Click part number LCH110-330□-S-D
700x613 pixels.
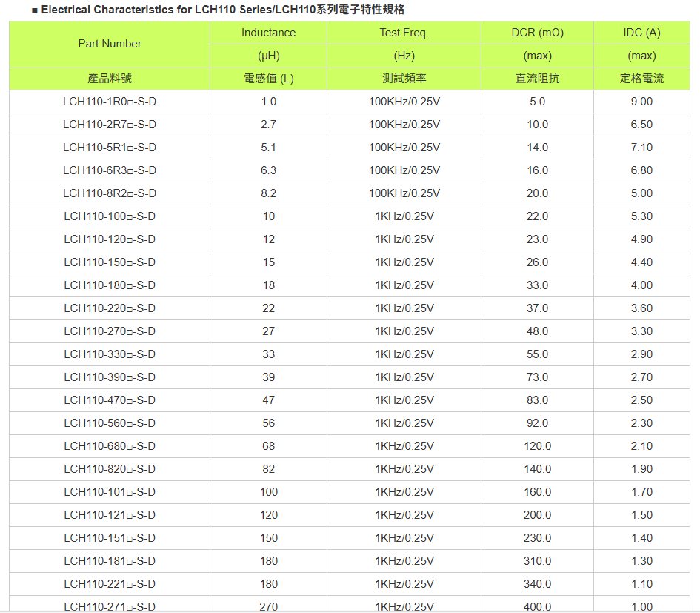pos(110,354)
